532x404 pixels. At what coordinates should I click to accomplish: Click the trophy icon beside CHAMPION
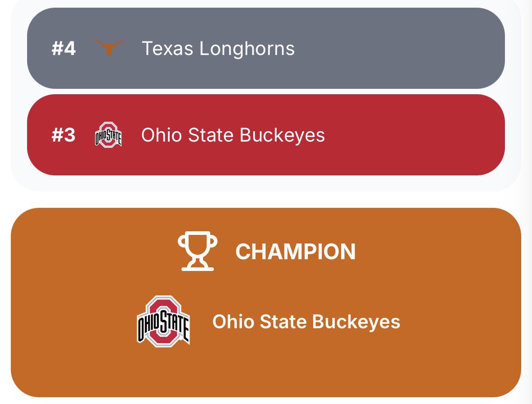point(198,251)
